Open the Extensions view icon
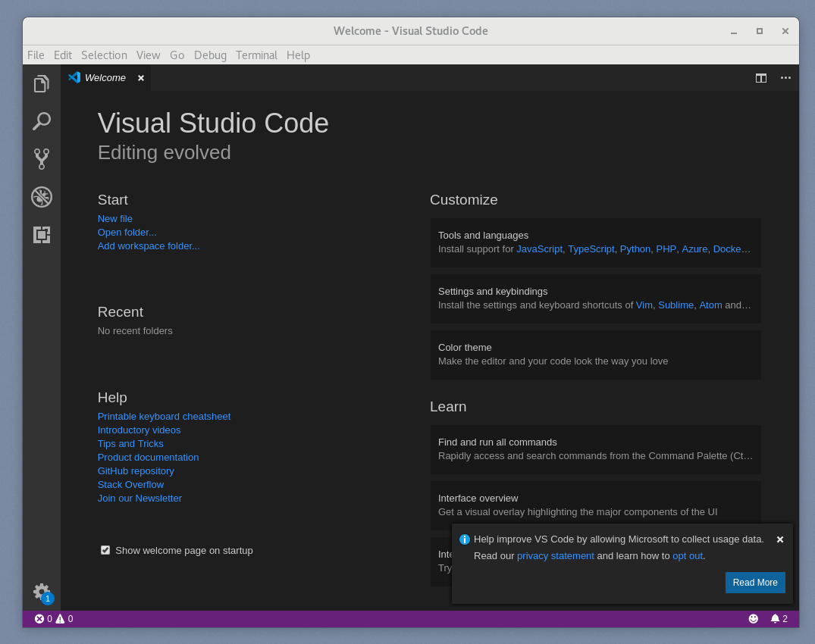Image resolution: width=815 pixels, height=644 pixels. click(x=42, y=235)
